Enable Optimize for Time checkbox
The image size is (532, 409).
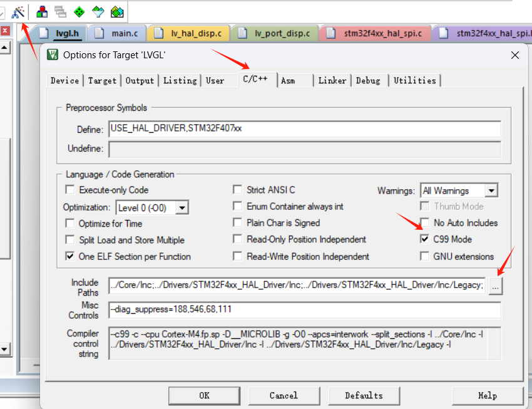click(x=70, y=224)
